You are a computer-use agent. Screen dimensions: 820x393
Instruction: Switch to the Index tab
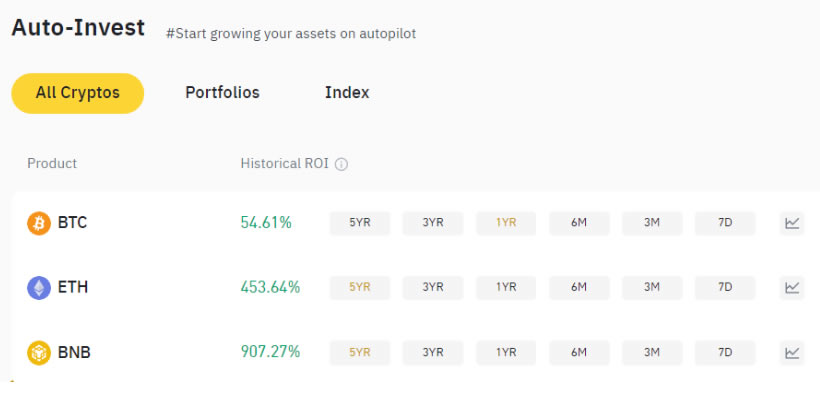[347, 93]
